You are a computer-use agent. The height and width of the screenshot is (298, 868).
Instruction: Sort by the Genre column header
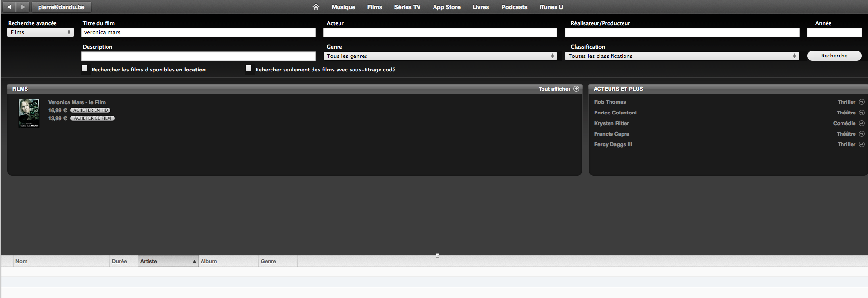(278, 261)
